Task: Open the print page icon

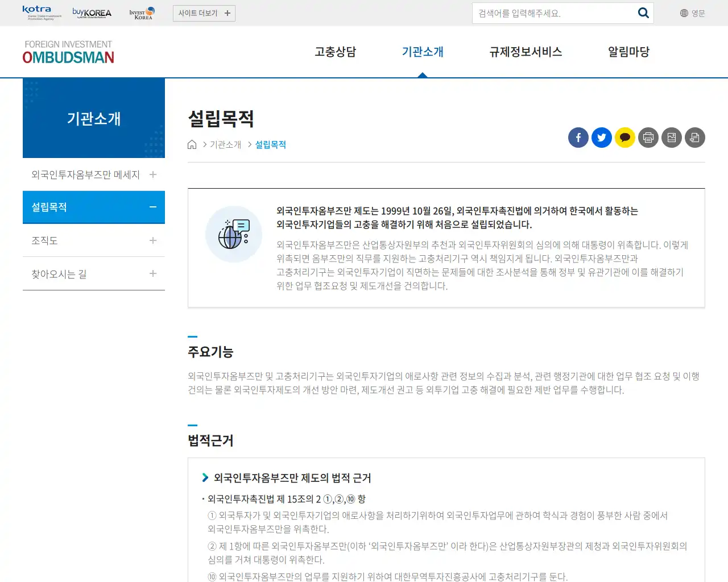Action: pyautogui.click(x=648, y=138)
